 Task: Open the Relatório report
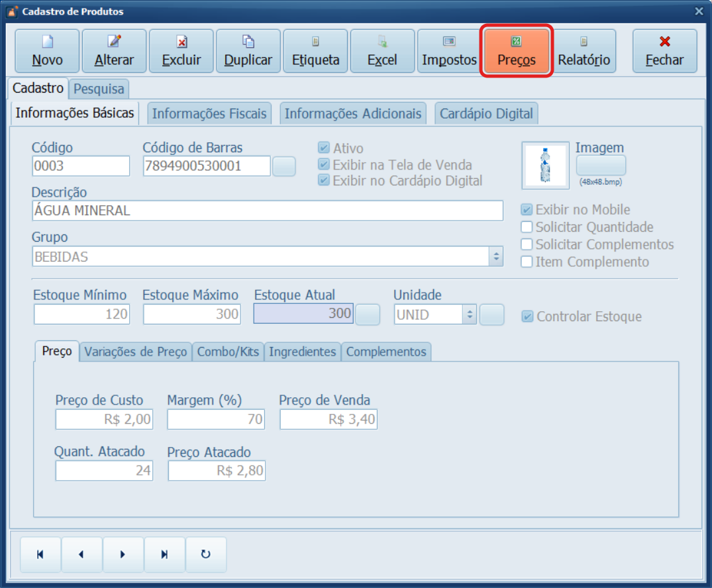click(x=584, y=51)
